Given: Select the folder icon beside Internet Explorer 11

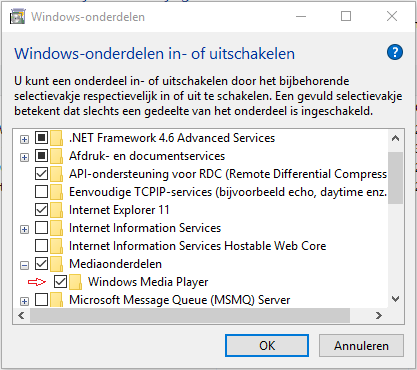Looking at the screenshot, I should (x=57, y=210).
